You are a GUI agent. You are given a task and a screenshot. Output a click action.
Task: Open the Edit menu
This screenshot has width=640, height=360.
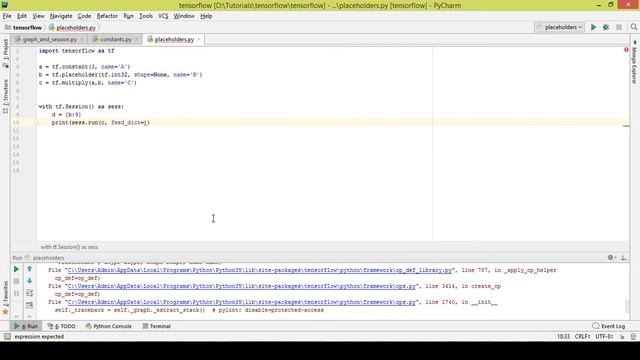tap(22, 16)
